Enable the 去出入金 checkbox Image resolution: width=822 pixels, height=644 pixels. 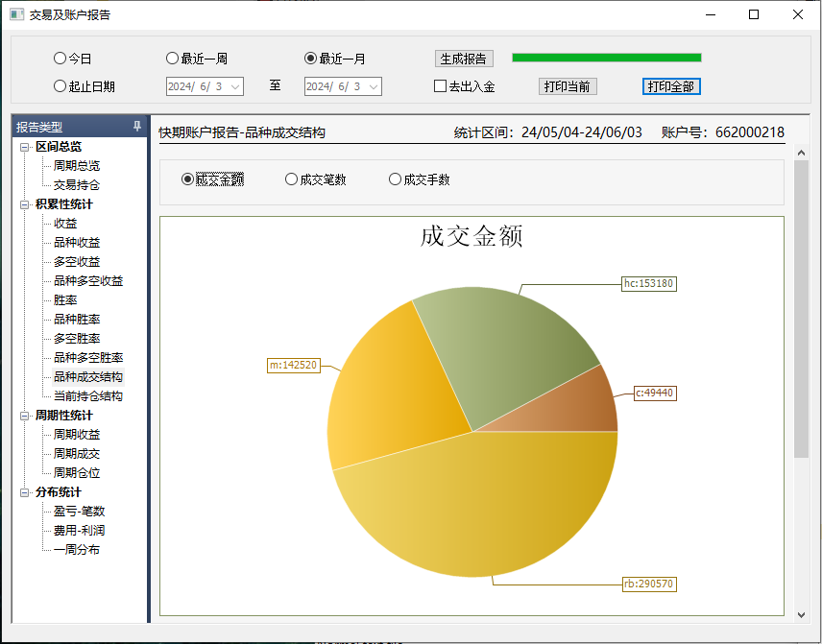[x=441, y=86]
